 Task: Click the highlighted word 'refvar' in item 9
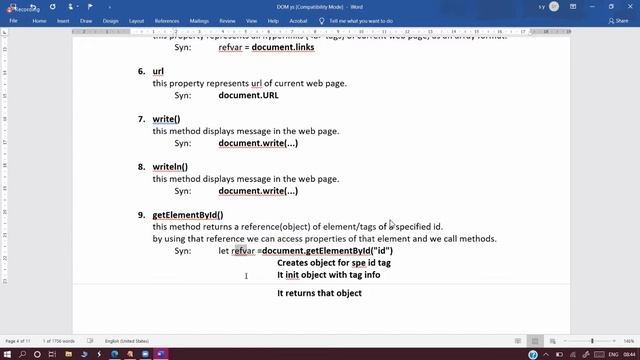coord(243,251)
